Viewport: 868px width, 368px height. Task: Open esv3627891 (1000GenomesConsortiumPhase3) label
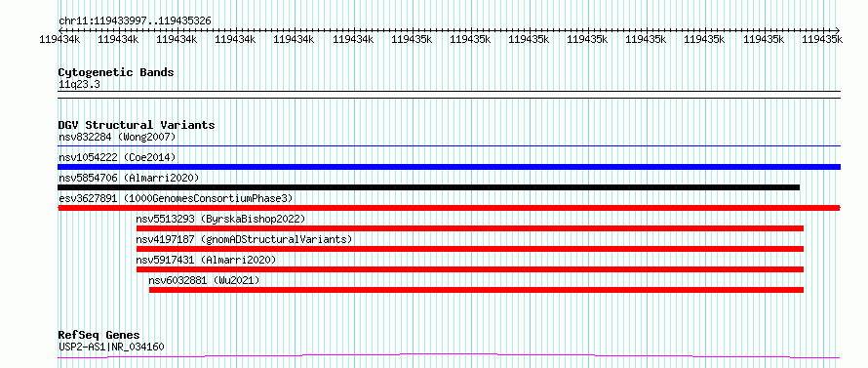176,198
